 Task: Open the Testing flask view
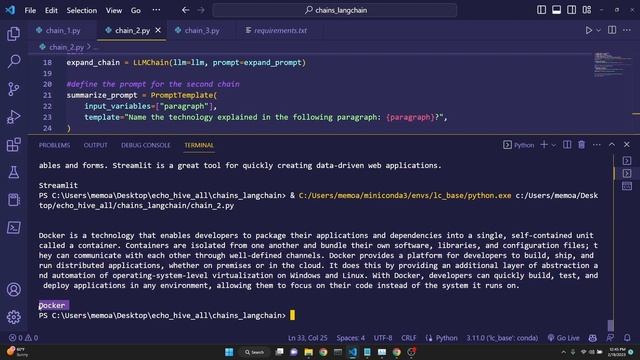13,172
